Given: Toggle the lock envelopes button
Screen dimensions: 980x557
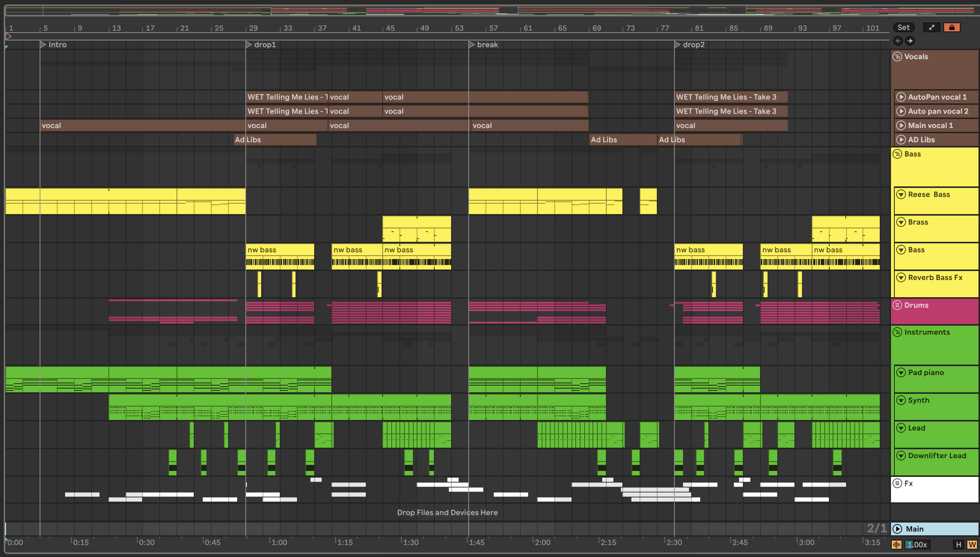Looking at the screenshot, I should point(952,28).
